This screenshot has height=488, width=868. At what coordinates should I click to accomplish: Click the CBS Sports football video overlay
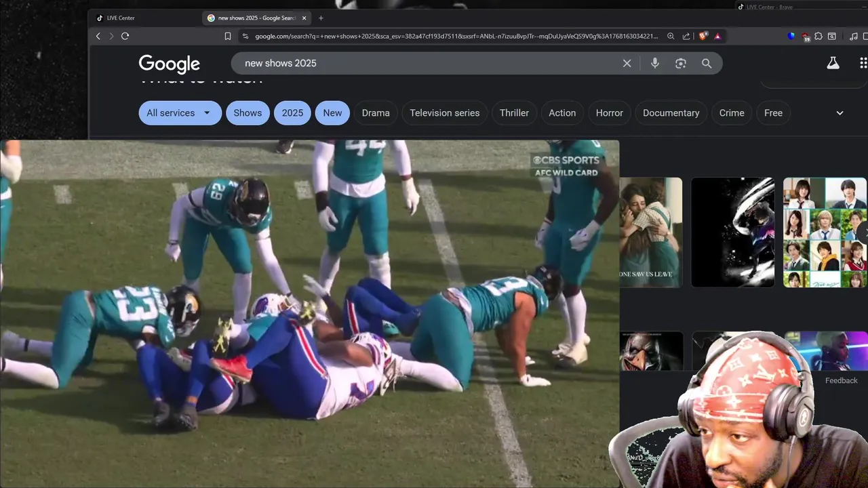click(309, 314)
